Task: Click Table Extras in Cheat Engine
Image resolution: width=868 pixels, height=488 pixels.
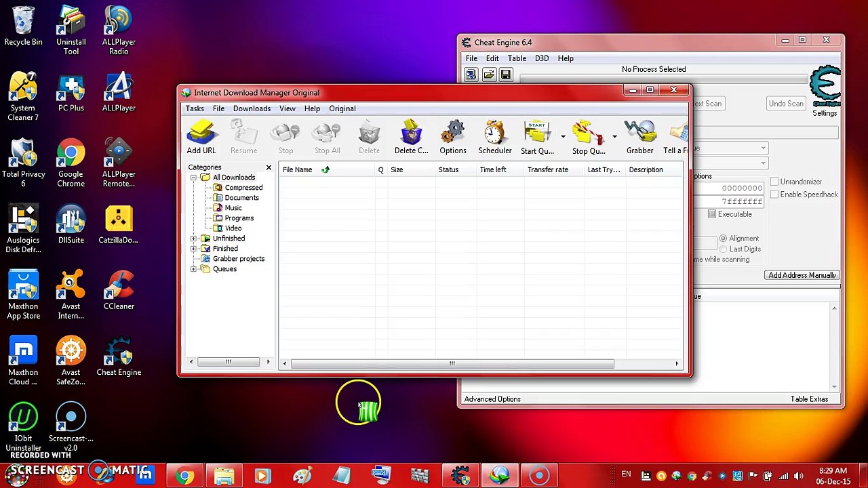Action: point(809,399)
